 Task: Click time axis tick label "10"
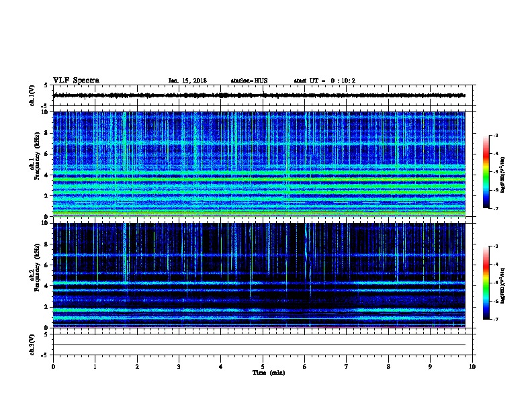click(472, 367)
